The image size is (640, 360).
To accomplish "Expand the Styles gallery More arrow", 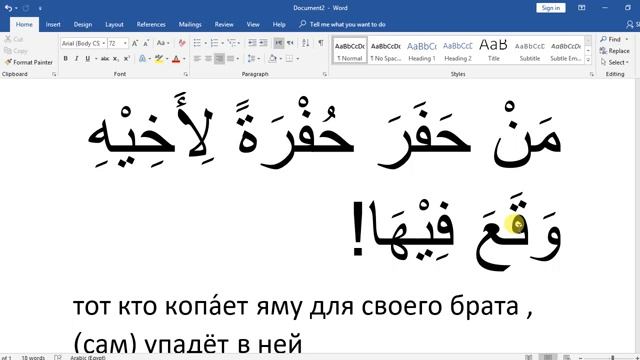I will point(588,60).
